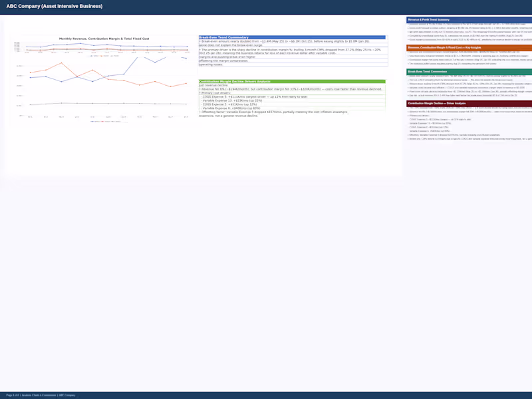The image size is (532, 399).
Task: Click row 'Variable Expense 6: +$40K/mo' in green box
Action: click(292, 108)
